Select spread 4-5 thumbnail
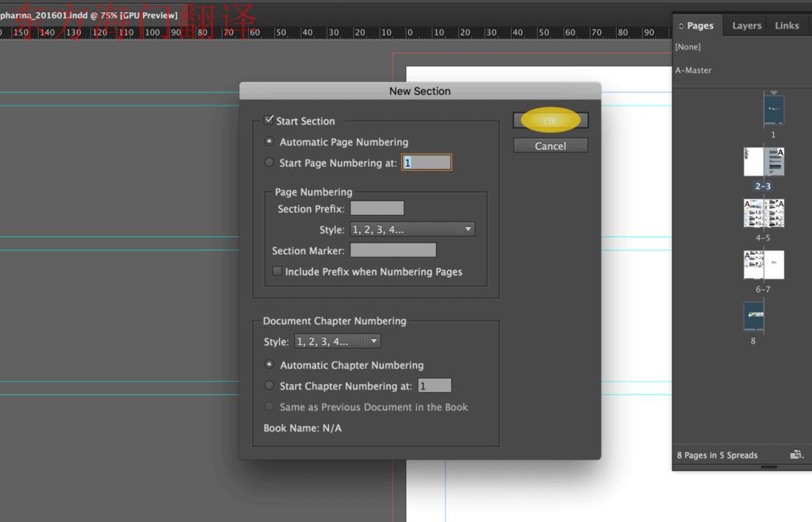The height and width of the screenshot is (522, 812). pos(764,213)
